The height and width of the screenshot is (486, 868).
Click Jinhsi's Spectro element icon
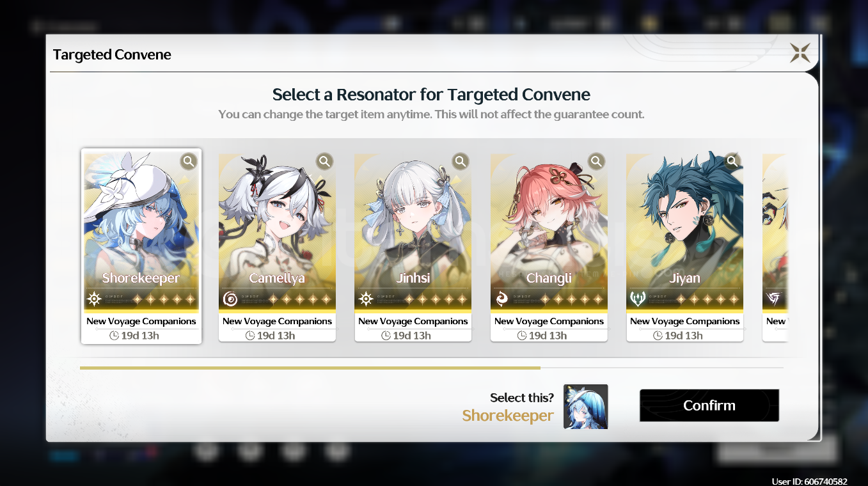[x=366, y=299]
